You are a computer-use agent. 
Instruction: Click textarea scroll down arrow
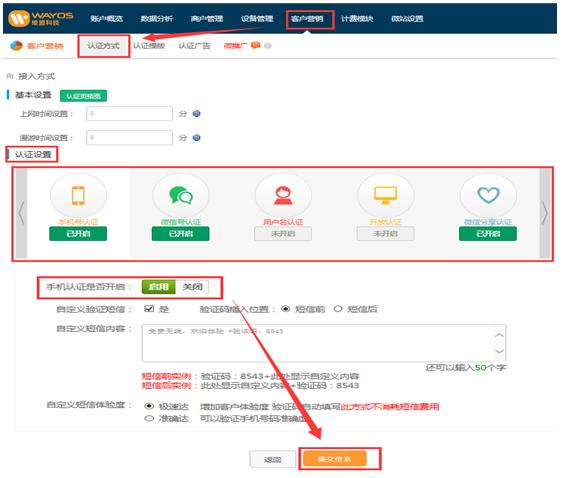pyautogui.click(x=499, y=351)
